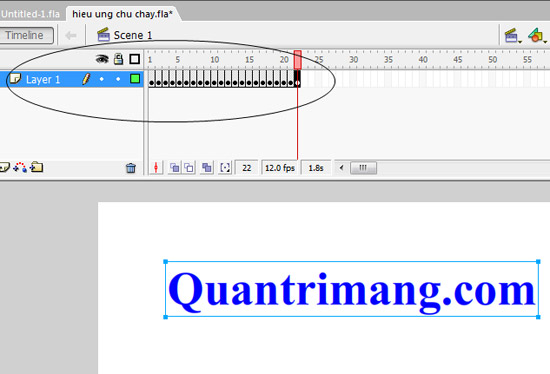Open the edit scene dropdown
550x374 pixels.
coord(513,36)
